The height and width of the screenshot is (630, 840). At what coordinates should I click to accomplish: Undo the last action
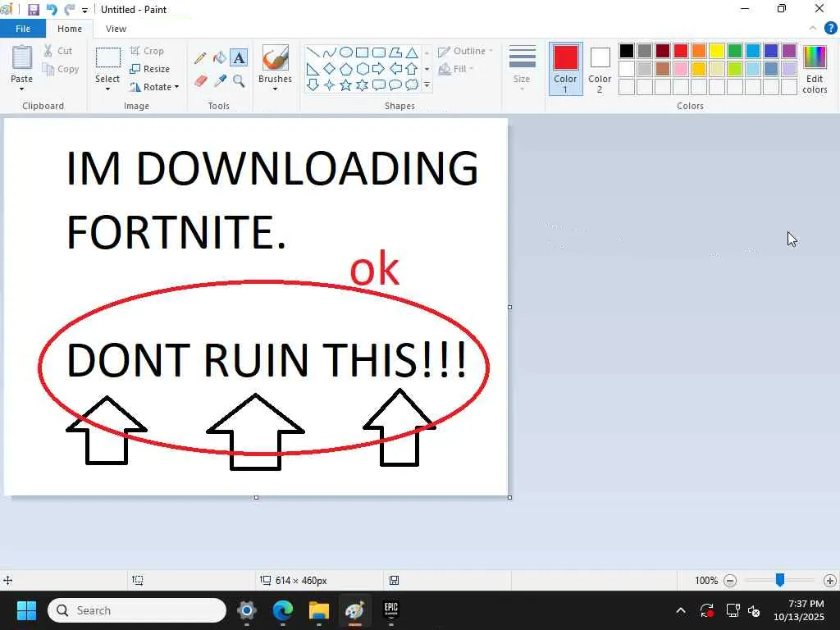pyautogui.click(x=52, y=10)
